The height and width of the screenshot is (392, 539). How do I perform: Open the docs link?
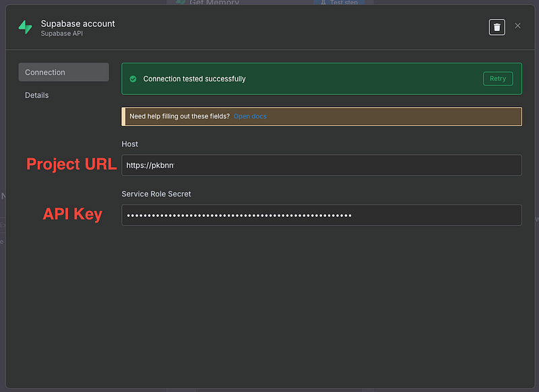pos(250,117)
